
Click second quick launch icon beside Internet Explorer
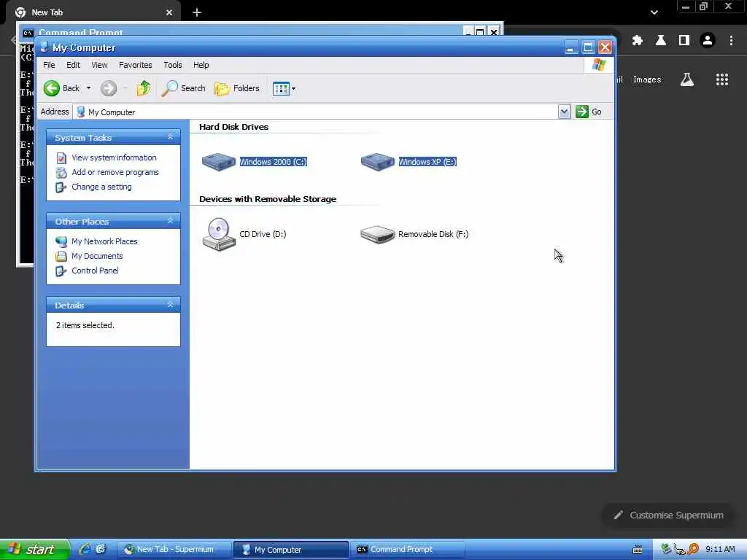101,549
